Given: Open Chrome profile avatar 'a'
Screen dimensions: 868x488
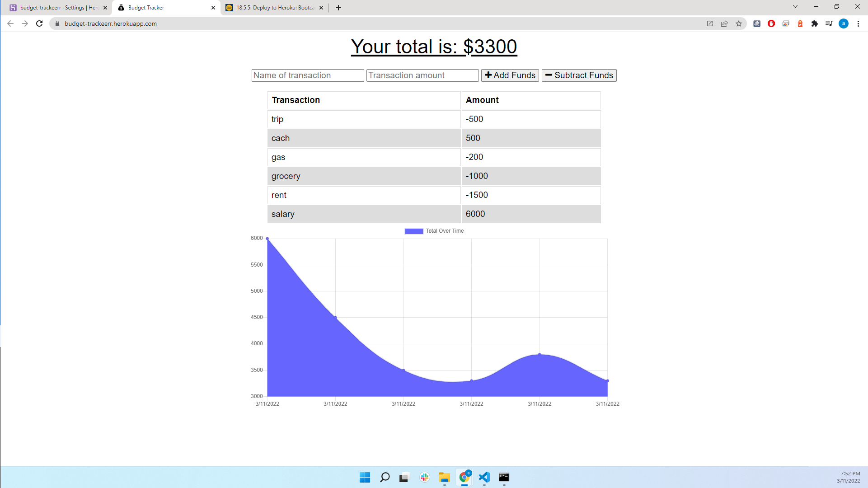Looking at the screenshot, I should [844, 23].
